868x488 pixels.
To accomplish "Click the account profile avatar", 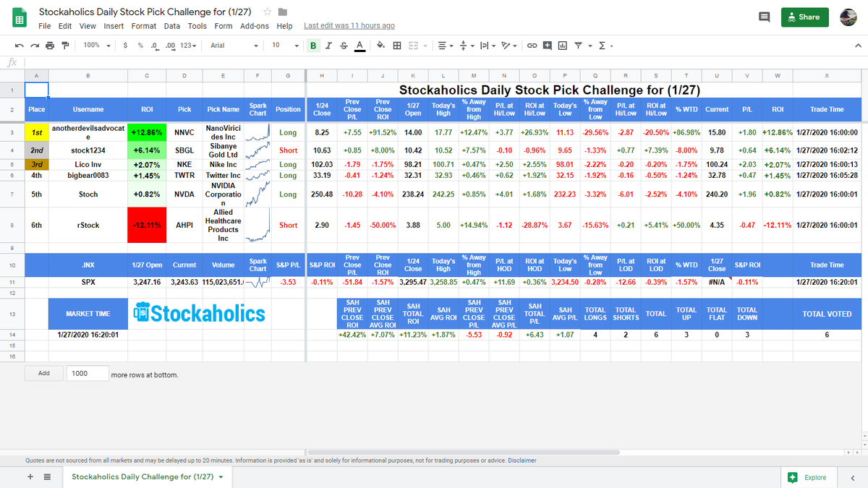I will (x=849, y=17).
